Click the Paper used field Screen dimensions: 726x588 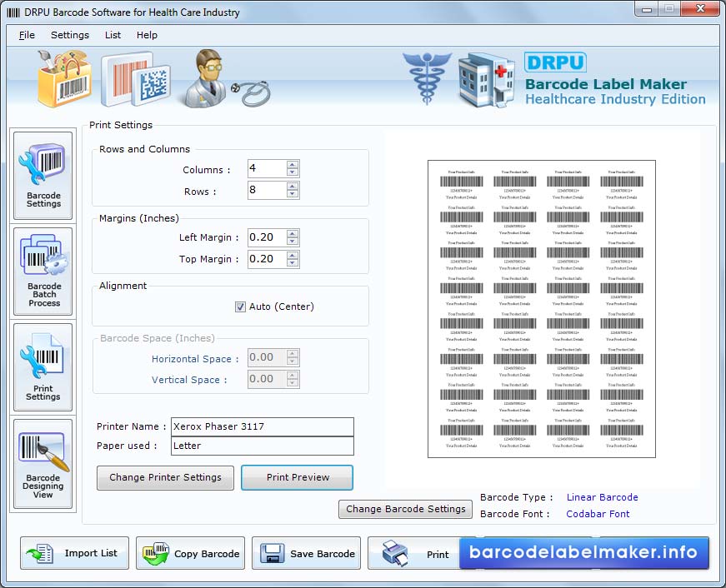click(263, 446)
